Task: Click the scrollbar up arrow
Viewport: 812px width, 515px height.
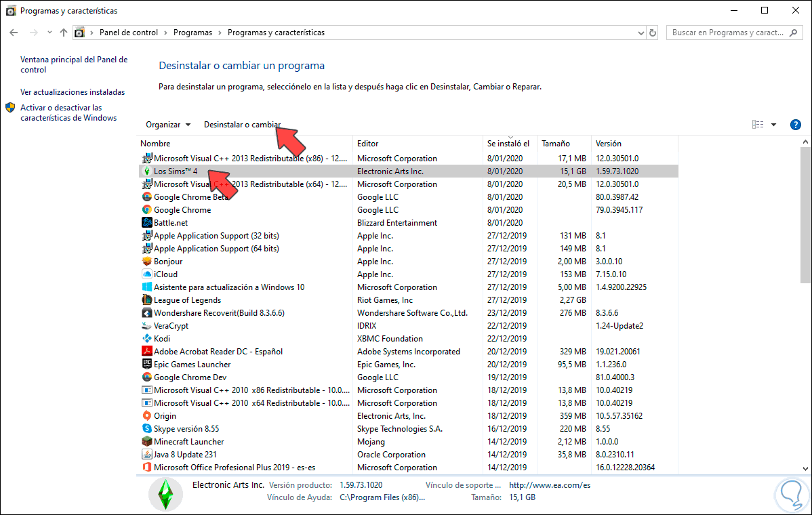Action: (x=805, y=142)
